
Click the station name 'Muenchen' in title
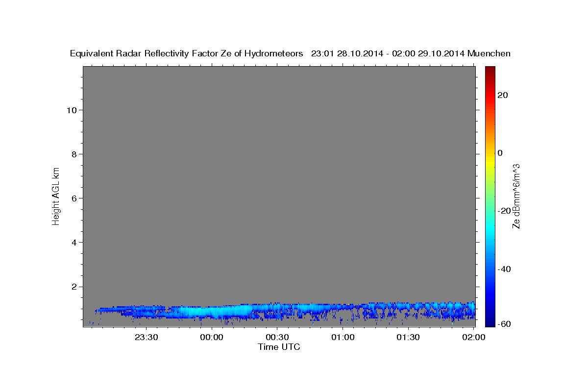(x=489, y=53)
